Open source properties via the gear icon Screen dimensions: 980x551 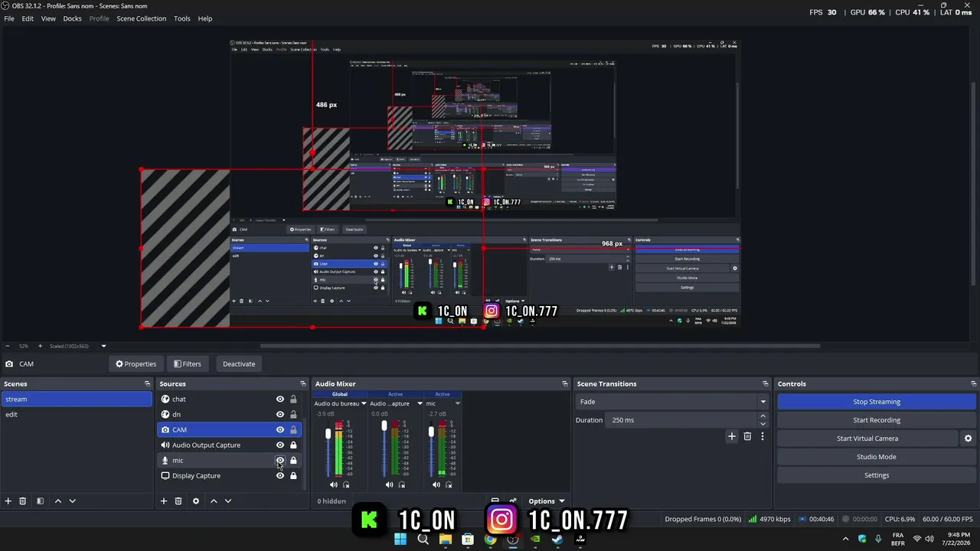pos(196,500)
